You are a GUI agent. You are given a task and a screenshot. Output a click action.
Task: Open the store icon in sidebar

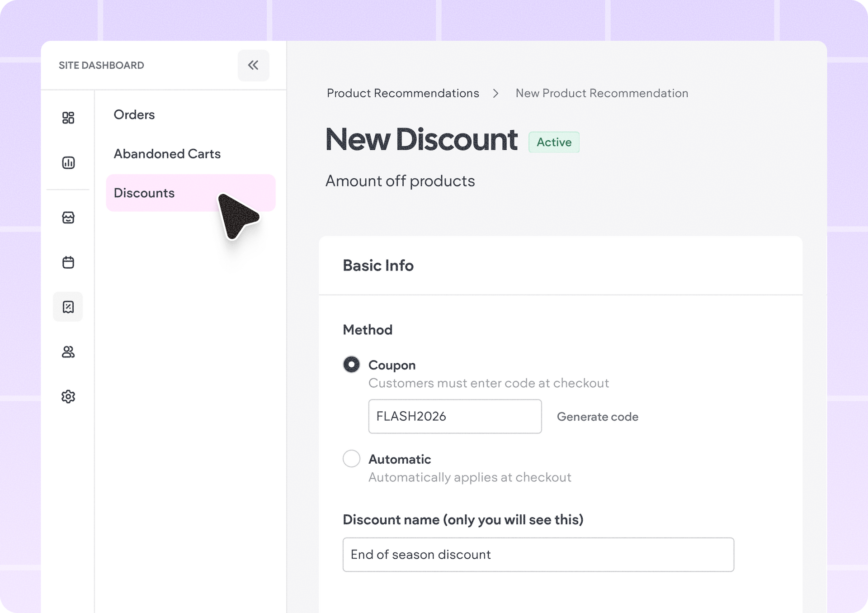click(68, 217)
